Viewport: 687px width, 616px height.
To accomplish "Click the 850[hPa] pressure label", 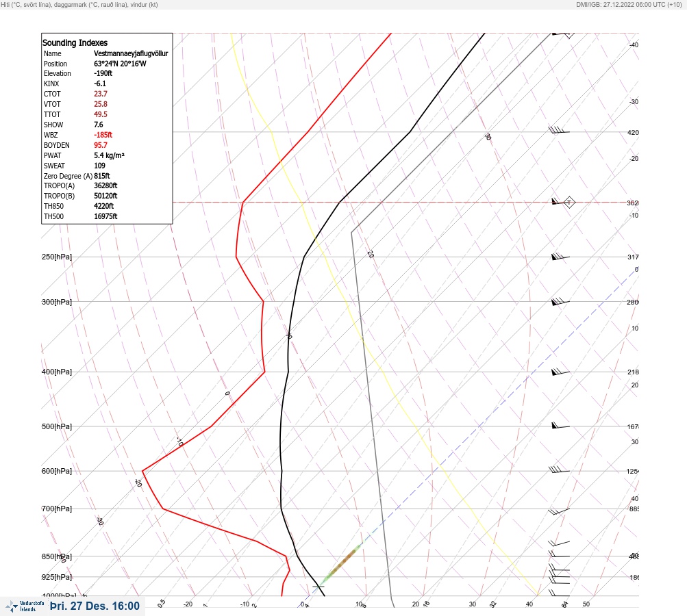I will click(57, 556).
